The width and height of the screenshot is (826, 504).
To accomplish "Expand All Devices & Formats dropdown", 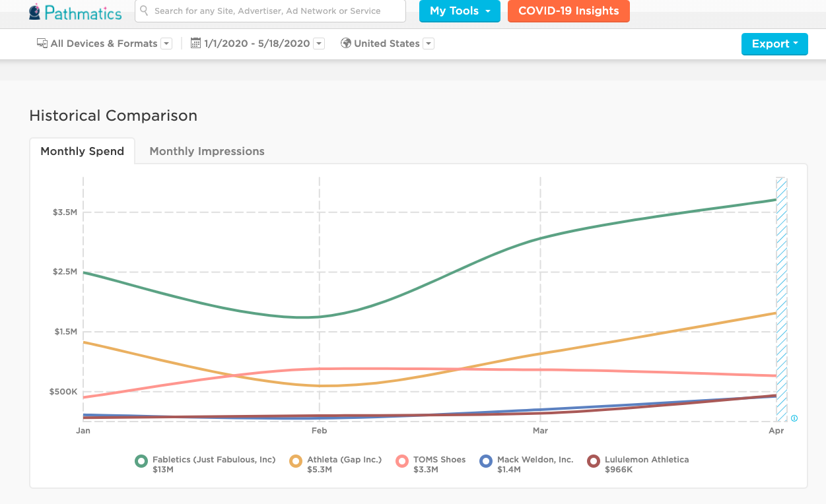I will point(166,44).
